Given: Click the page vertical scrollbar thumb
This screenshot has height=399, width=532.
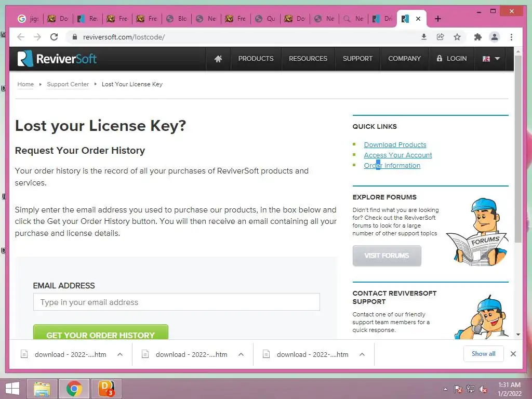Looking at the screenshot, I should [x=518, y=149].
